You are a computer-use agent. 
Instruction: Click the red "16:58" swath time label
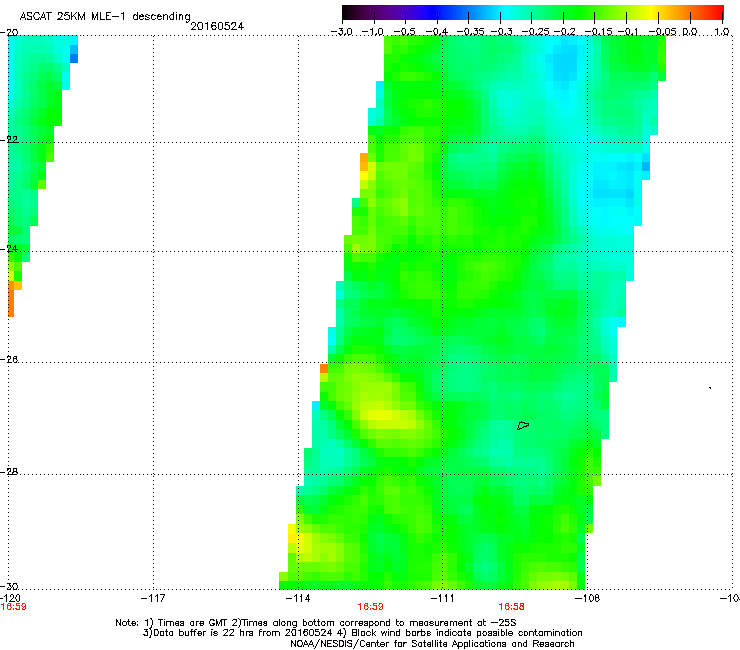coord(512,607)
